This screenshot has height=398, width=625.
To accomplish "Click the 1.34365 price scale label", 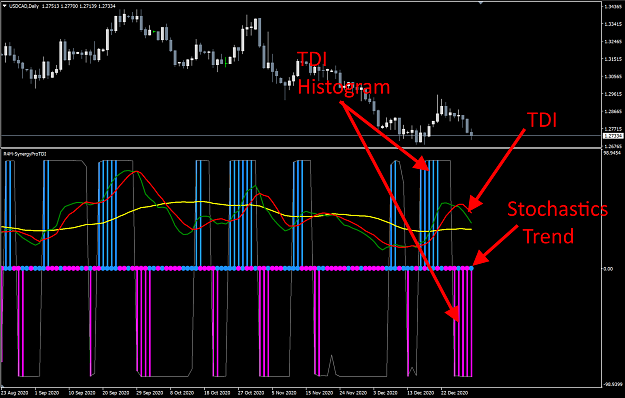I will pyautogui.click(x=613, y=7).
